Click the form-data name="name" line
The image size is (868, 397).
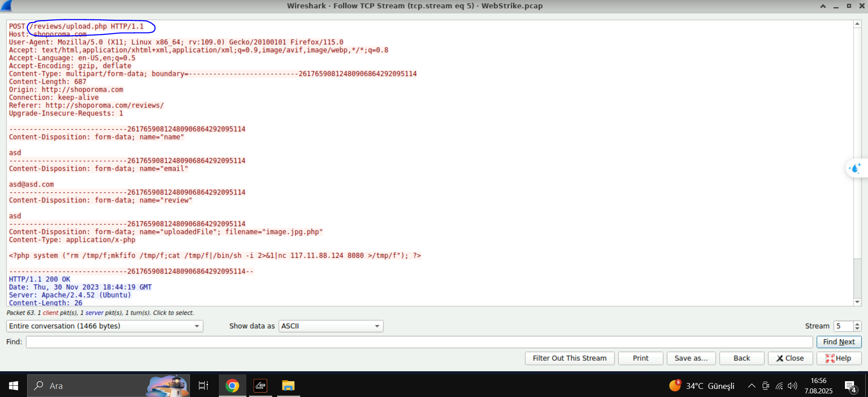click(96, 137)
